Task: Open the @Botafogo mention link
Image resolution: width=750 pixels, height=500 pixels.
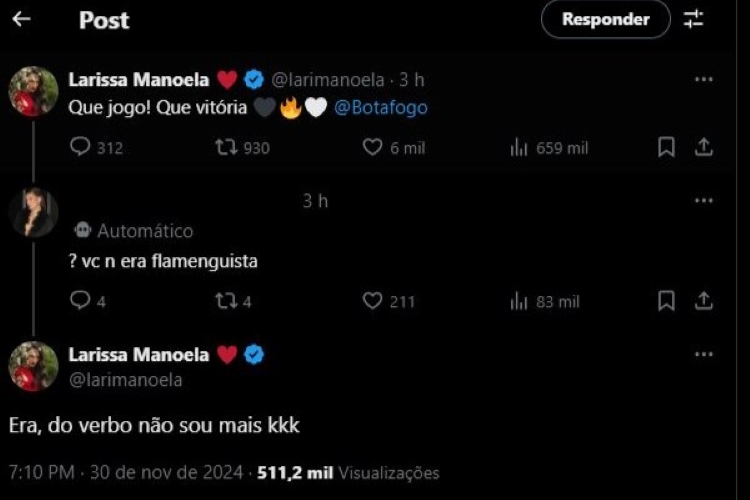Action: [381, 107]
